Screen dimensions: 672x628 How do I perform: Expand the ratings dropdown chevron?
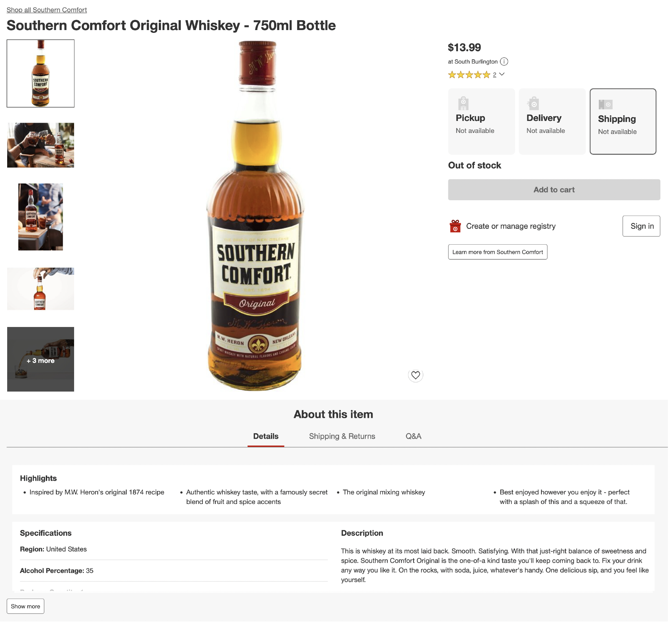pyautogui.click(x=502, y=74)
